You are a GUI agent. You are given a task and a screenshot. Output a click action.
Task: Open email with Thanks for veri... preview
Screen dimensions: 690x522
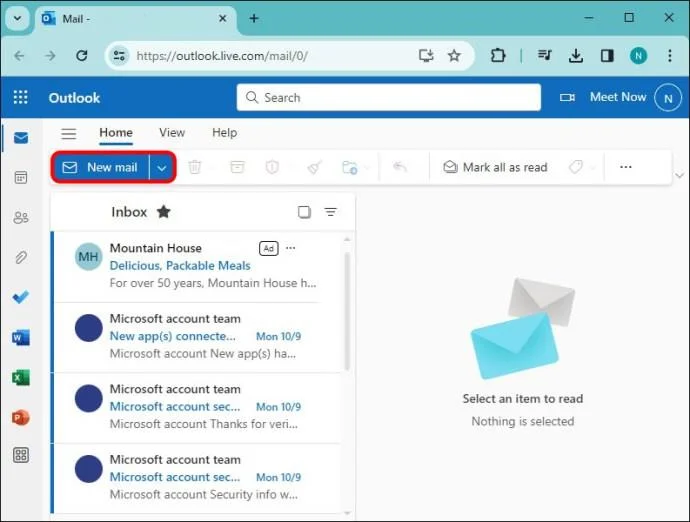click(x=197, y=407)
